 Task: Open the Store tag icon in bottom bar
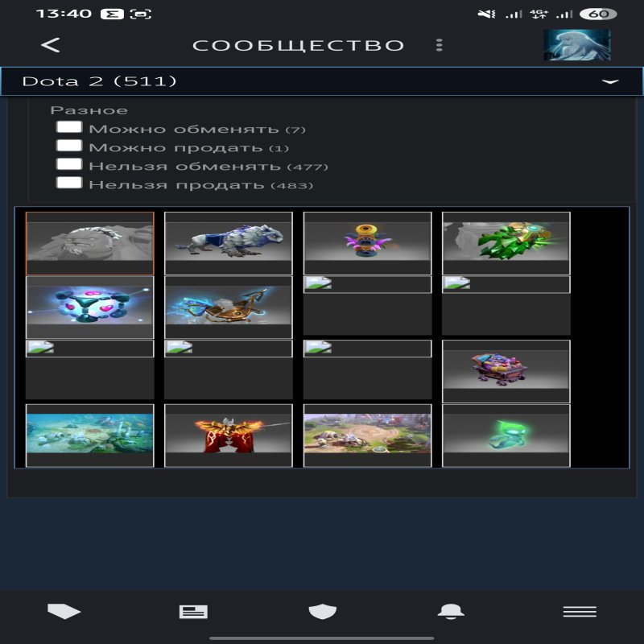point(64,612)
